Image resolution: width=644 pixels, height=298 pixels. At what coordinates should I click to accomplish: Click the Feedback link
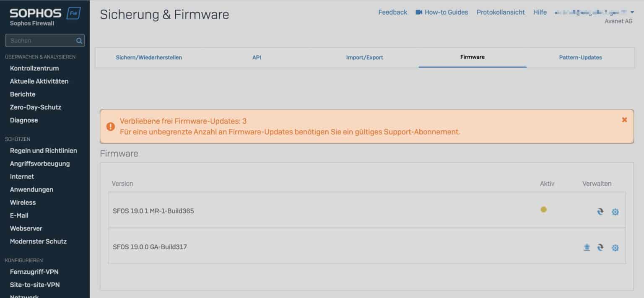click(x=392, y=12)
